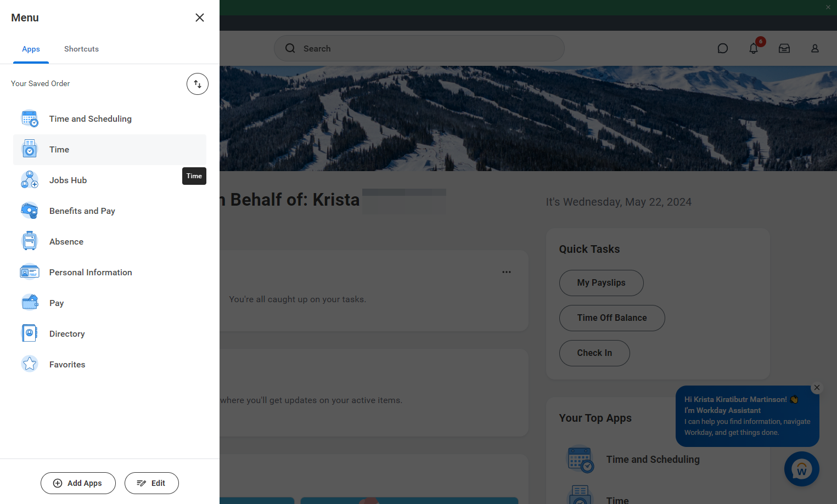Click into the Search field

pyautogui.click(x=419, y=48)
